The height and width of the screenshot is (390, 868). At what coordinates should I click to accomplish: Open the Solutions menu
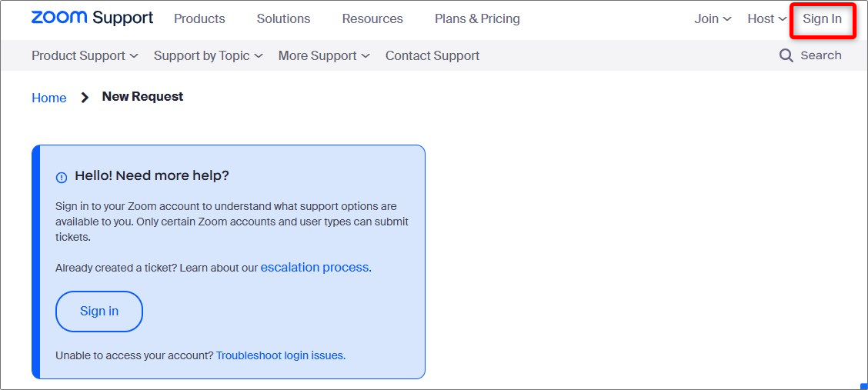pos(283,18)
